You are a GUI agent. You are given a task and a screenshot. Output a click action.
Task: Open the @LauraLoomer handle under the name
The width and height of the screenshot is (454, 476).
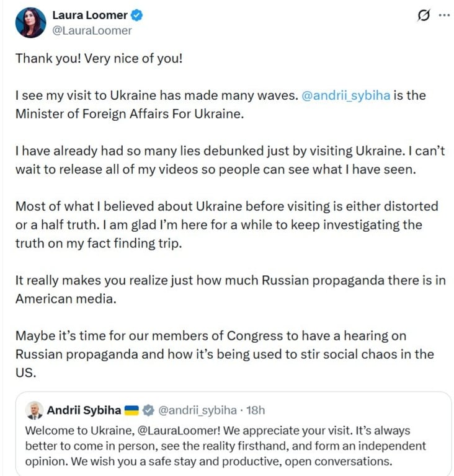point(92,30)
